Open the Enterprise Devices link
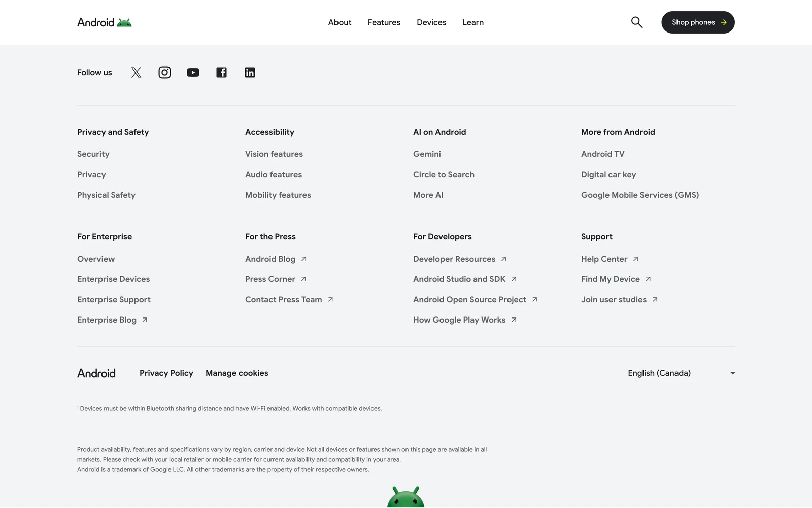The image size is (812, 508). pos(114,279)
